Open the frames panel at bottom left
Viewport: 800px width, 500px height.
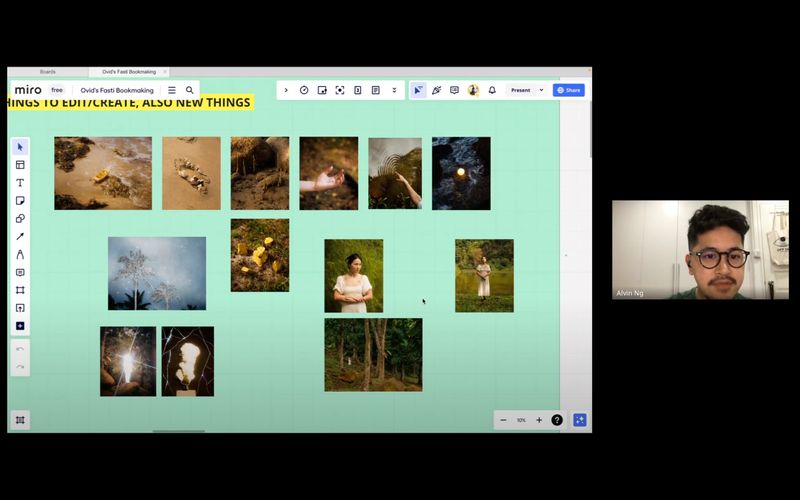(20, 420)
